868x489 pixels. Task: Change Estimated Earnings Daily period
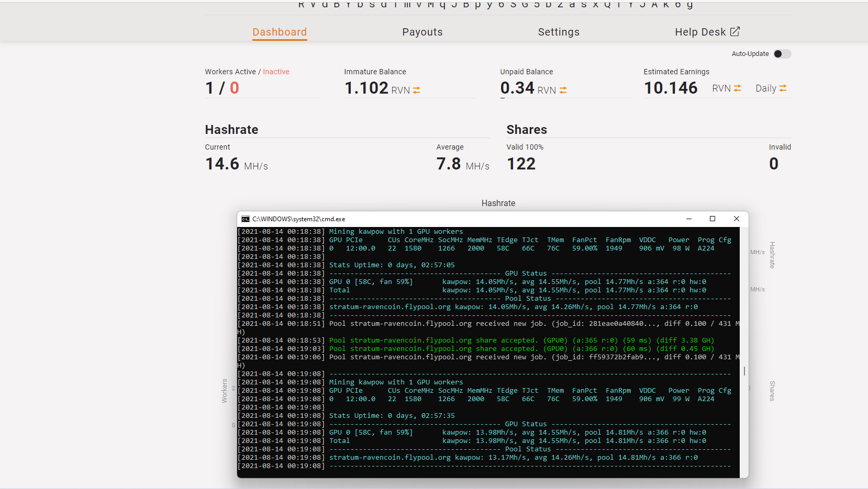[x=771, y=88]
